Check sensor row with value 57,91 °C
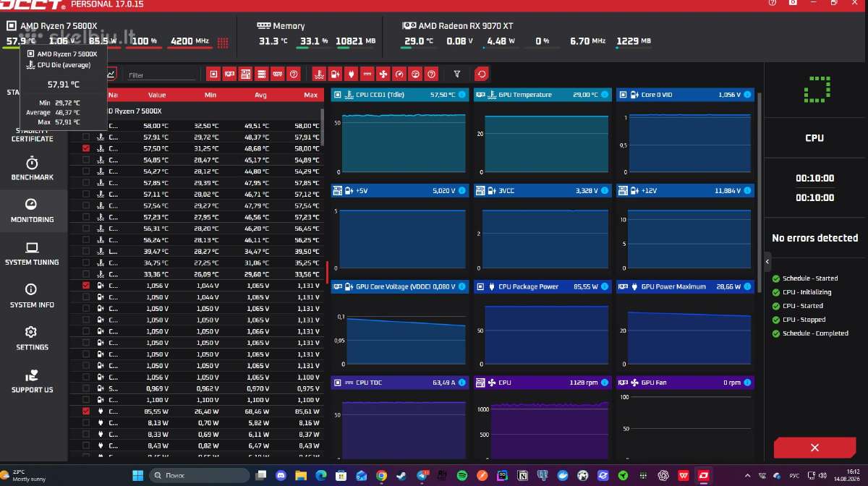Image resolution: width=868 pixels, height=486 pixels. coord(87,137)
